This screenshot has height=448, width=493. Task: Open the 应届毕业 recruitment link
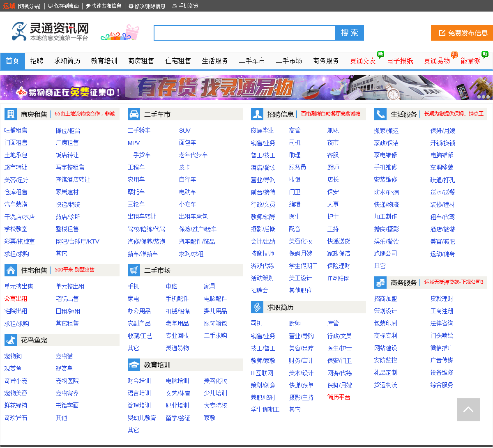tap(263, 130)
